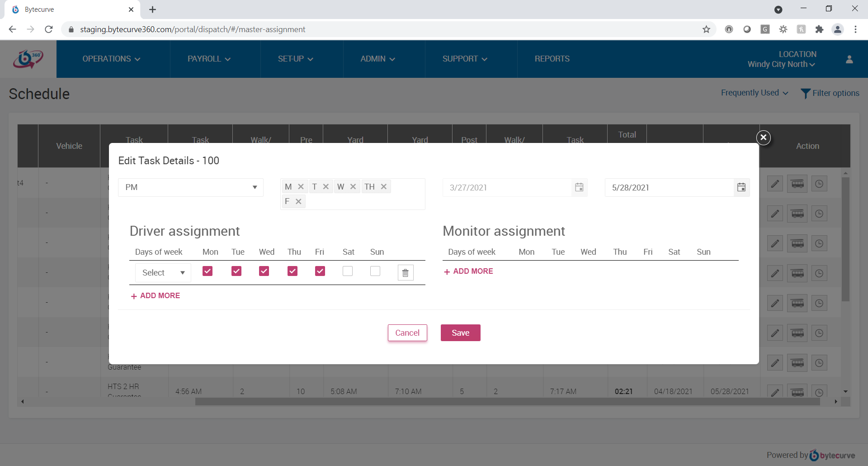
Task: Click the clock icon in t4 row
Action: pos(819,184)
